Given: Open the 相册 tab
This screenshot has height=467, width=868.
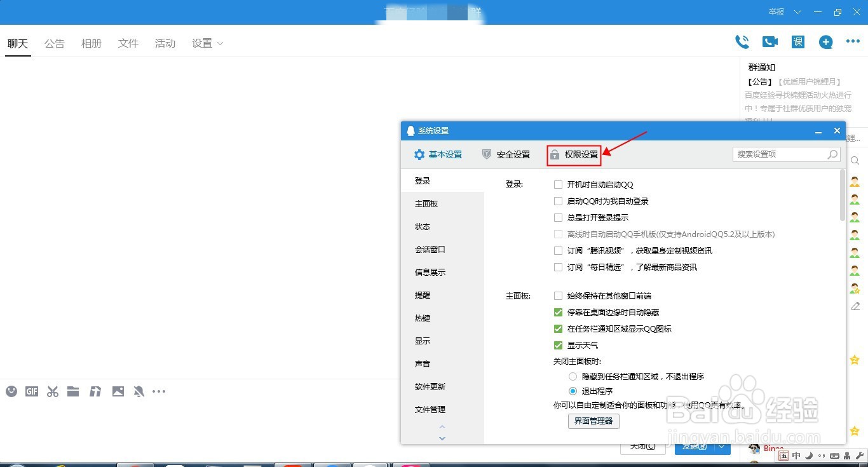Looking at the screenshot, I should 92,43.
